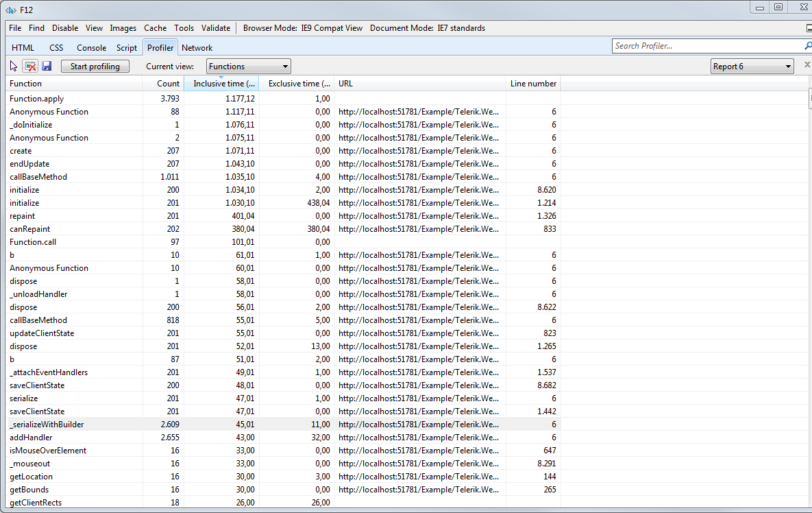This screenshot has height=513, width=812.
Task: Select the _attachEventHandlers row
Action: (283, 372)
